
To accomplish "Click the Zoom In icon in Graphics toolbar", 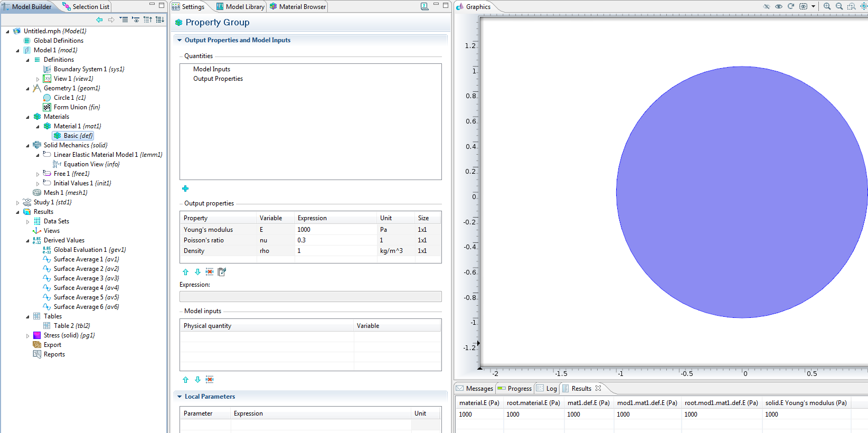I will pos(827,6).
